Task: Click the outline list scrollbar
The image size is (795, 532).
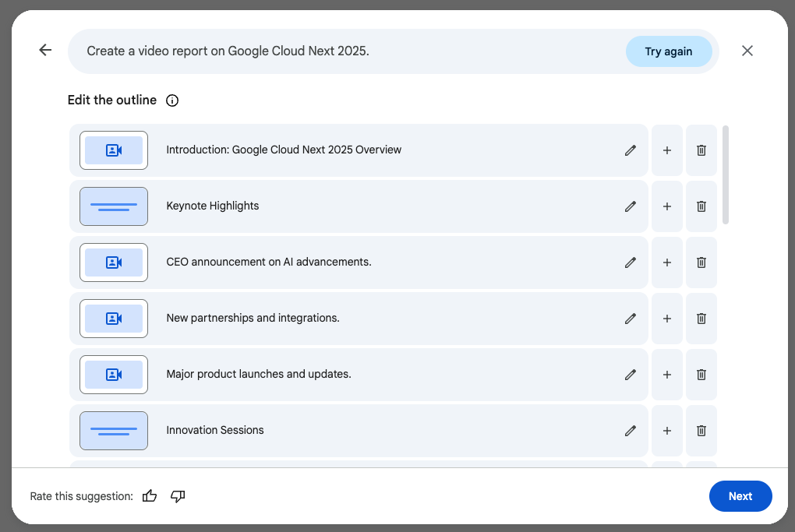Action: click(726, 174)
